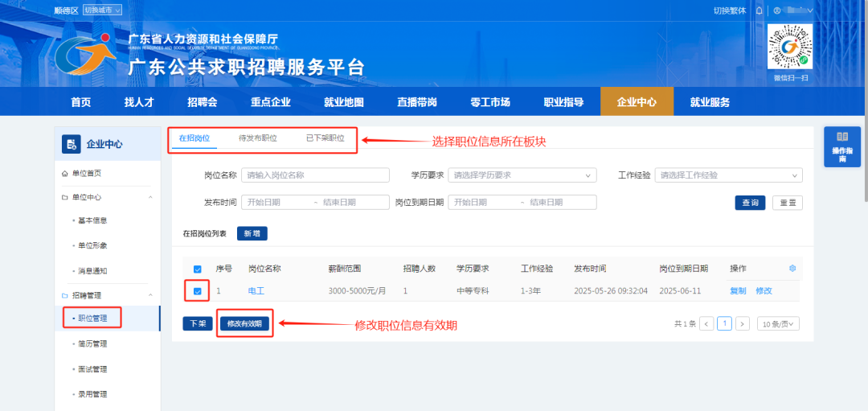The width and height of the screenshot is (868, 411).
Task: Uncheck the checkbox for 电工 row
Action: 198,290
